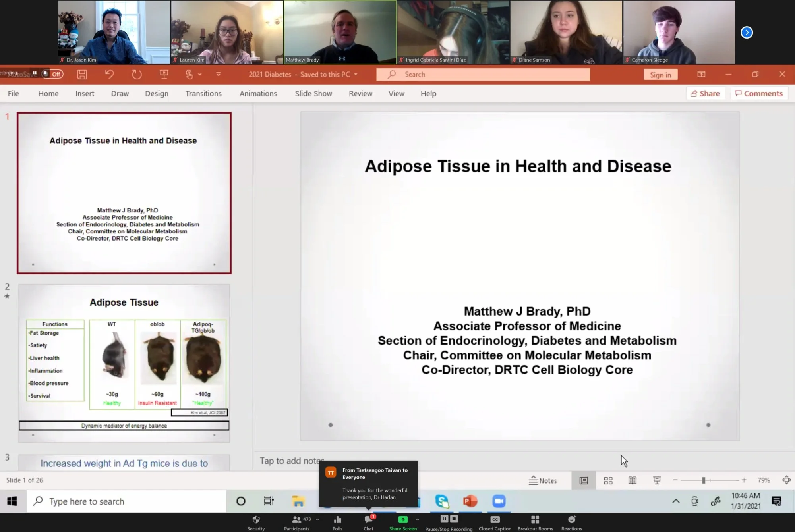The width and height of the screenshot is (795, 532).
Task: Click the Redo arrow icon
Action: click(137, 74)
